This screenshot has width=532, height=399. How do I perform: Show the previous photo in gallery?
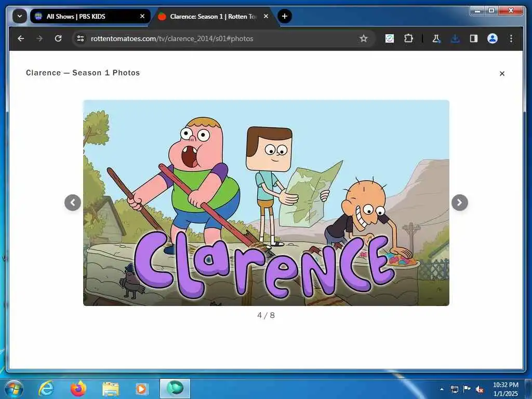point(73,203)
